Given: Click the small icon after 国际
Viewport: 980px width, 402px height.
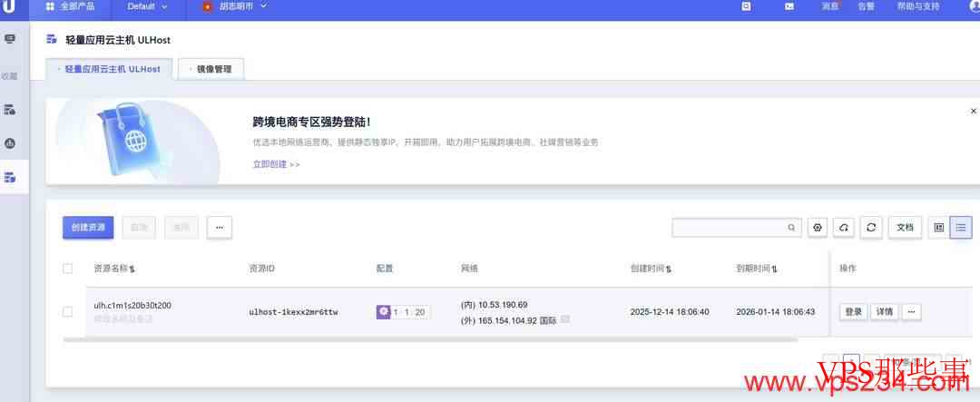Looking at the screenshot, I should [565, 319].
